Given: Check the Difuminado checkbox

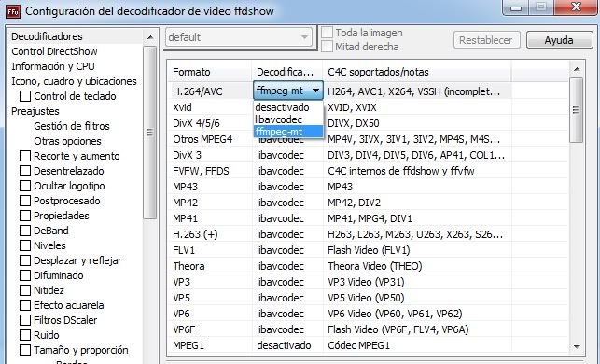Looking at the screenshot, I should point(25,275).
